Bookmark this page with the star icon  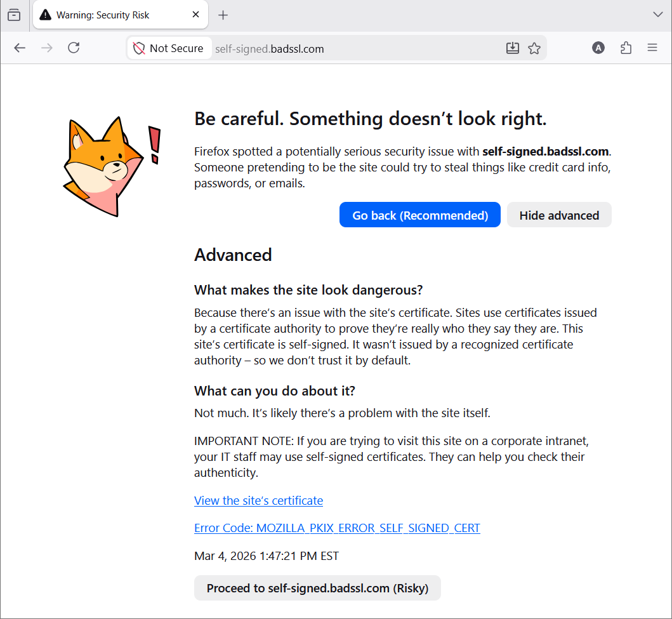(x=534, y=48)
